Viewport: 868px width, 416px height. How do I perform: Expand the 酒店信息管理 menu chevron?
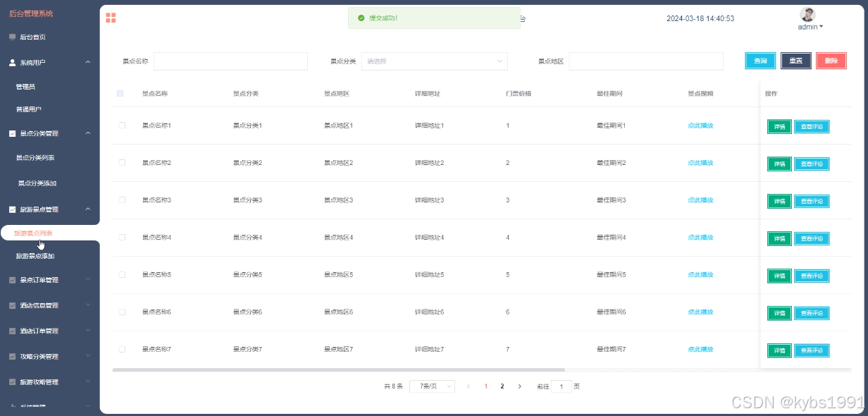point(88,305)
